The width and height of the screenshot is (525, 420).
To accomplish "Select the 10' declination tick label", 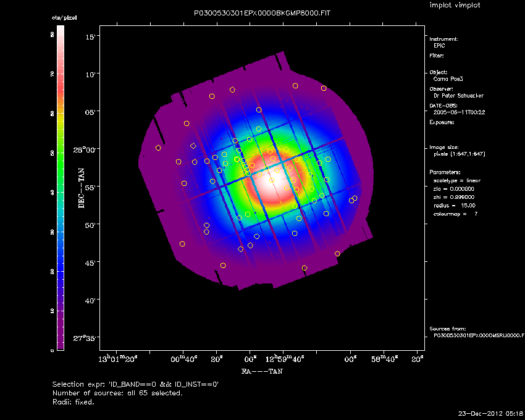I will click(90, 74).
